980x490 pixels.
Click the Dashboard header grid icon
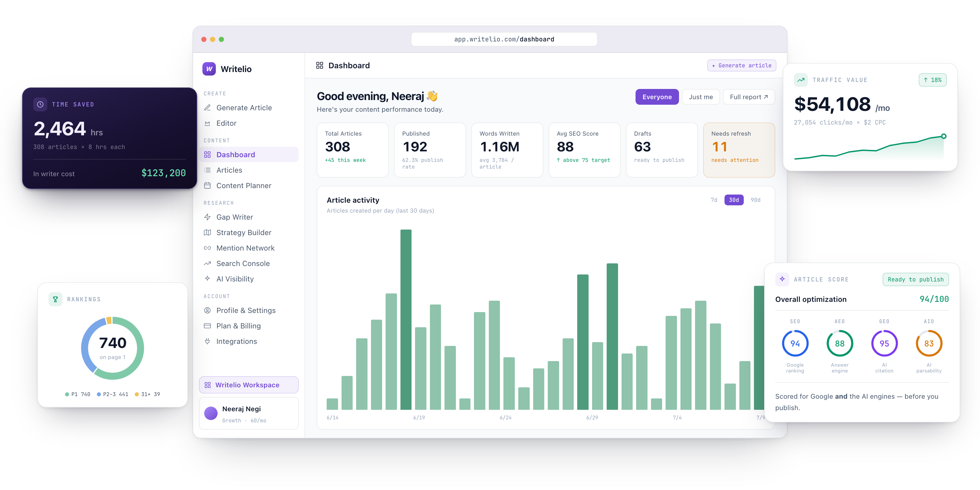click(320, 65)
